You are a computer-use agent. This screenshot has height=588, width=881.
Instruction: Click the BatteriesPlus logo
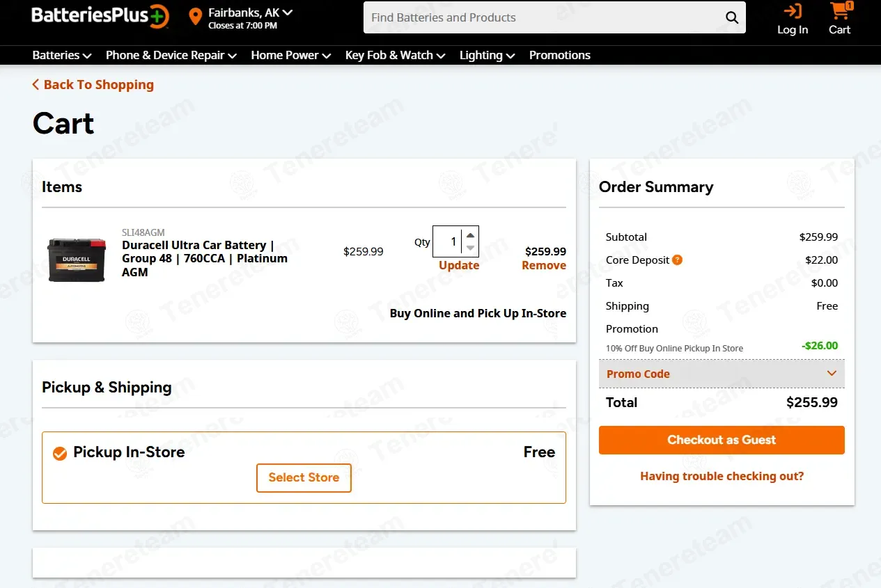click(100, 17)
